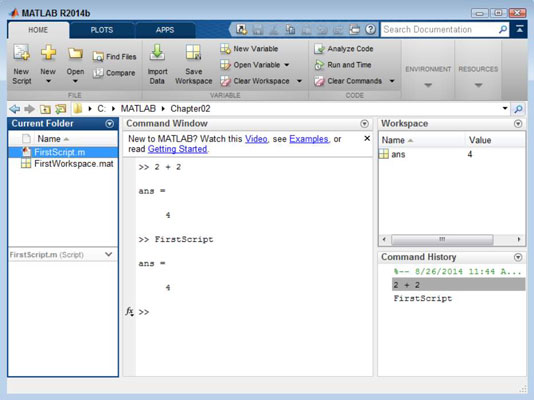Click the Workspace horizontal scrollbar thumb
Screen dimensions: 534x400
pos(442,239)
